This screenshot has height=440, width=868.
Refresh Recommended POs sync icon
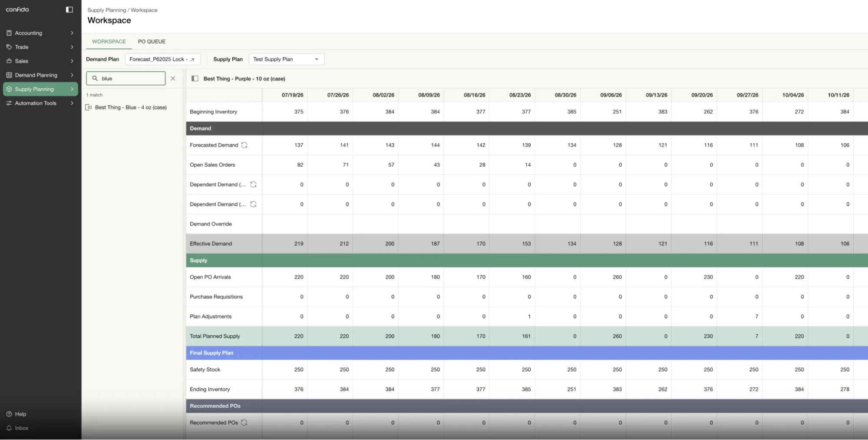click(244, 423)
